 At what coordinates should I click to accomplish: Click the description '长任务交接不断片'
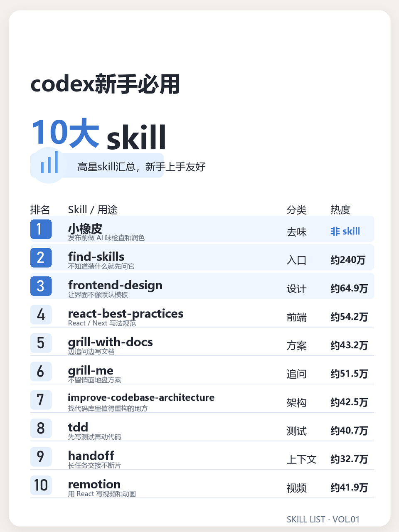(x=95, y=465)
